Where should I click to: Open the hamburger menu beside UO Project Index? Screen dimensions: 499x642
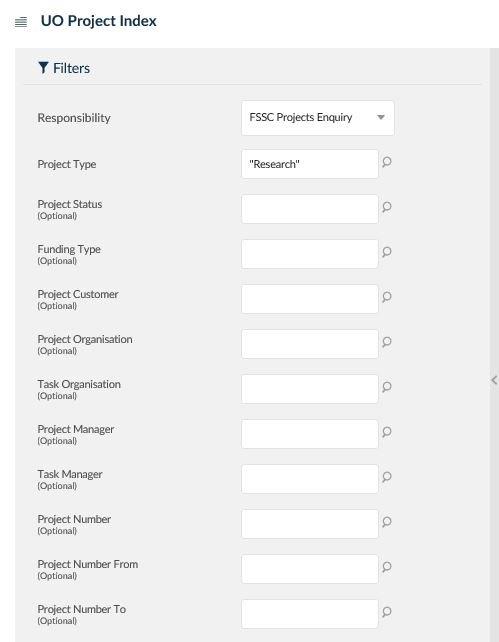(x=21, y=22)
